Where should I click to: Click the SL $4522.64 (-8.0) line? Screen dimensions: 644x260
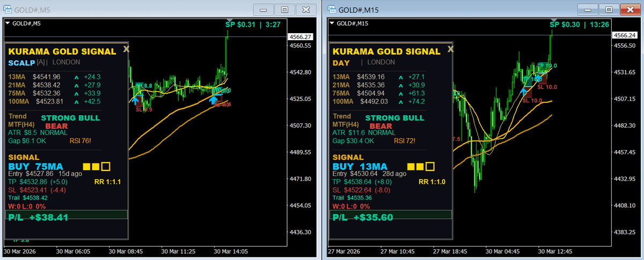click(x=361, y=190)
